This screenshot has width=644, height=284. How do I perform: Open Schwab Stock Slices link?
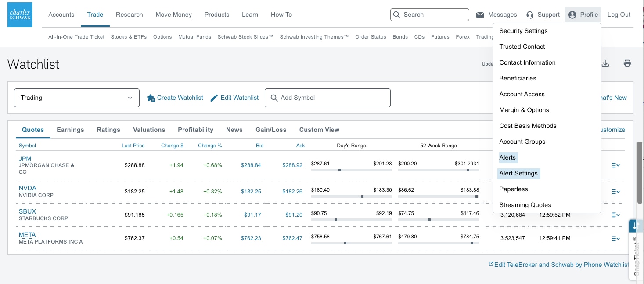245,37
